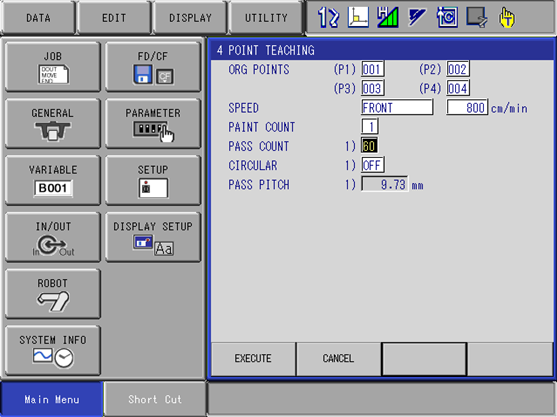Switch to the Short Cut tab
The width and height of the screenshot is (557, 417).
[x=155, y=399]
